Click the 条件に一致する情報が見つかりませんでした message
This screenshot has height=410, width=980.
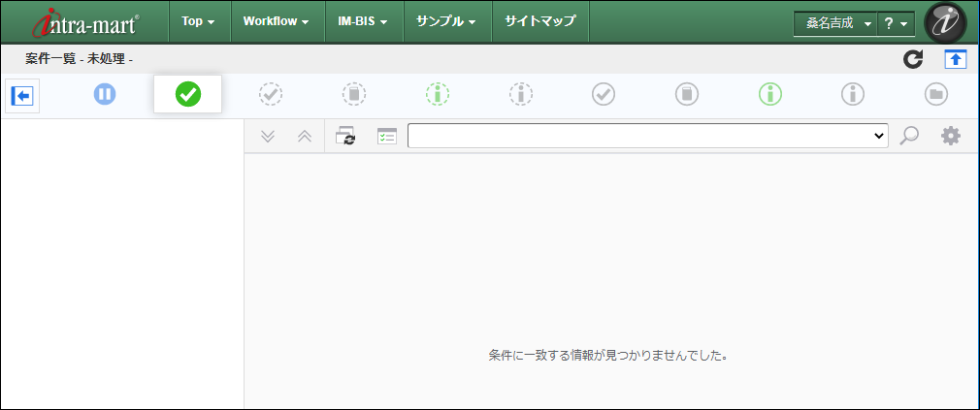pyautogui.click(x=608, y=357)
